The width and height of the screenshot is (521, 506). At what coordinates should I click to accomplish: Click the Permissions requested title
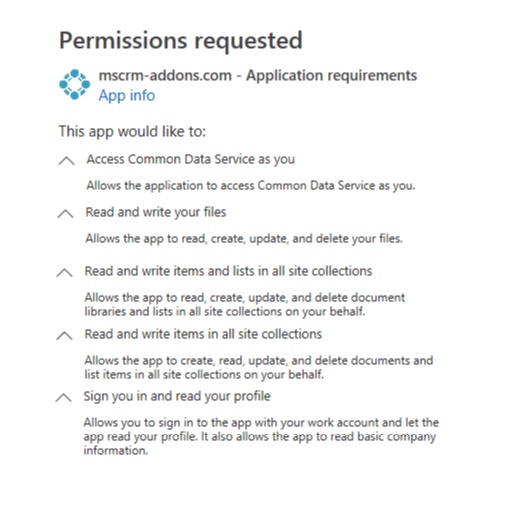[x=181, y=41]
